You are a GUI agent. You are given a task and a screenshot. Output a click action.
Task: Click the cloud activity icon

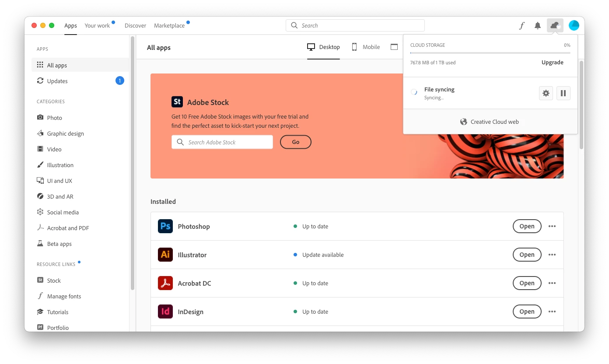click(x=555, y=25)
